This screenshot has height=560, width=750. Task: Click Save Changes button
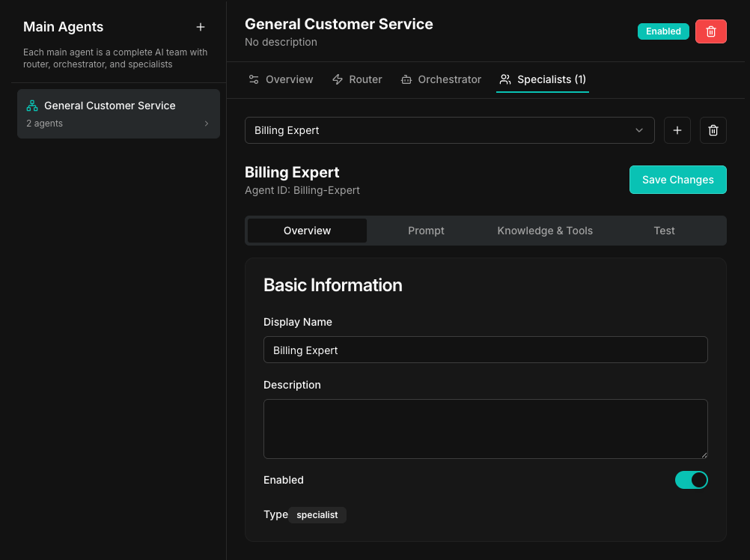[x=678, y=180]
